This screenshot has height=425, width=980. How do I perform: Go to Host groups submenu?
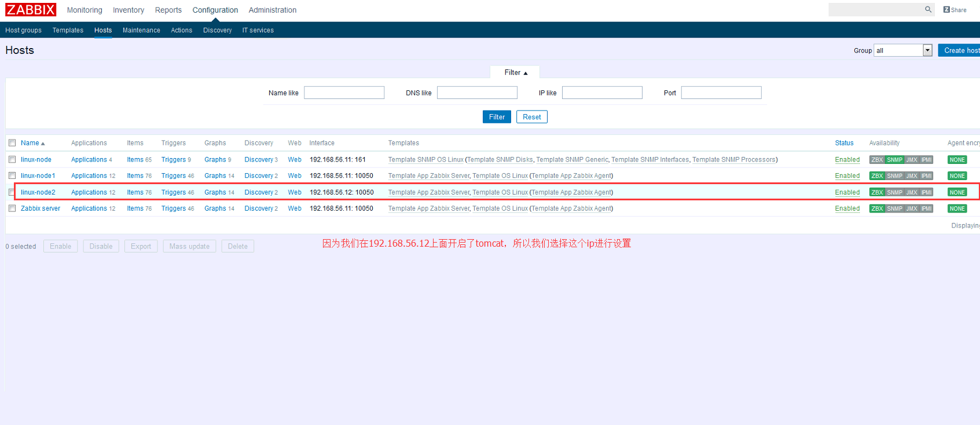coord(23,30)
